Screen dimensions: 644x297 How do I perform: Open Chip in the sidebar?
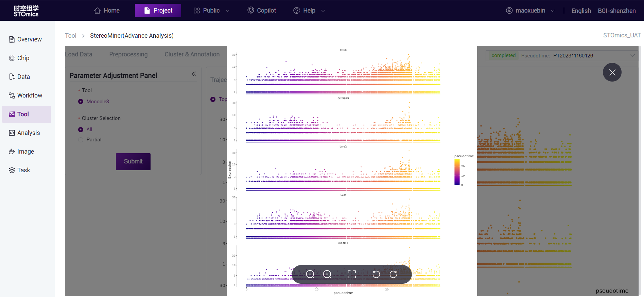click(x=27, y=58)
